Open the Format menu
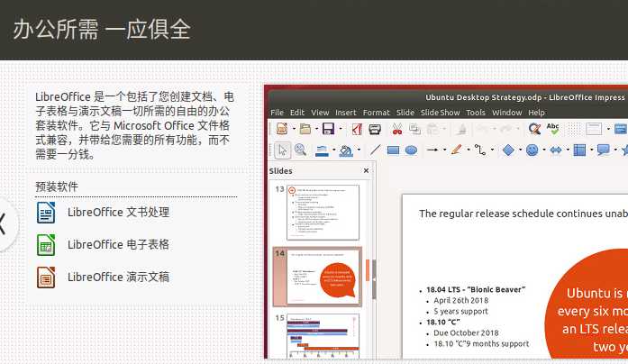Image resolution: width=628 pixels, height=364 pixels. tap(376, 113)
